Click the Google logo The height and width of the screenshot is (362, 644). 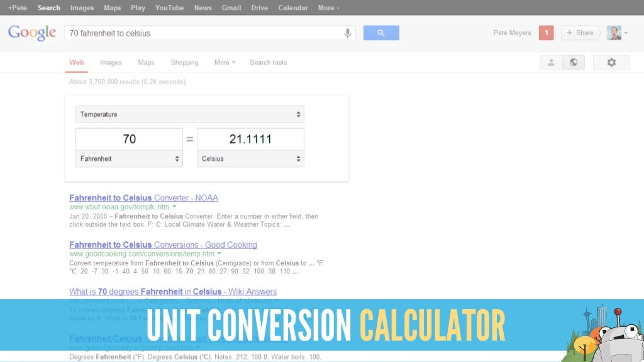[x=32, y=33]
